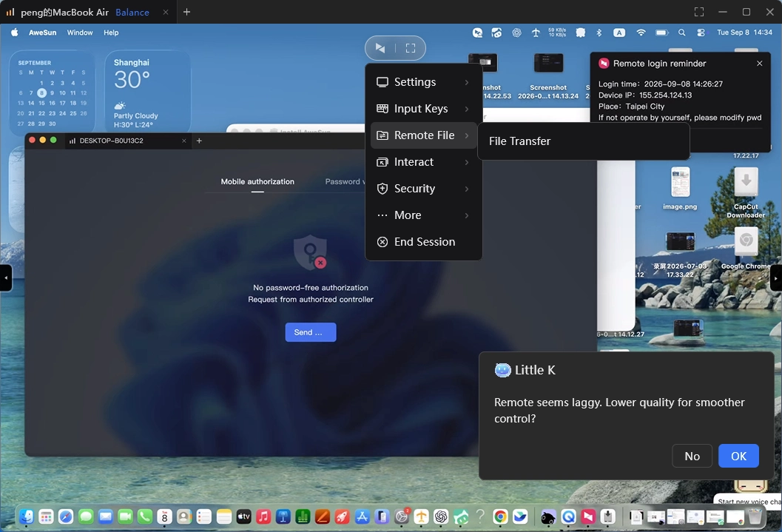Open the Security submenu
The image size is (782, 532).
(x=423, y=189)
